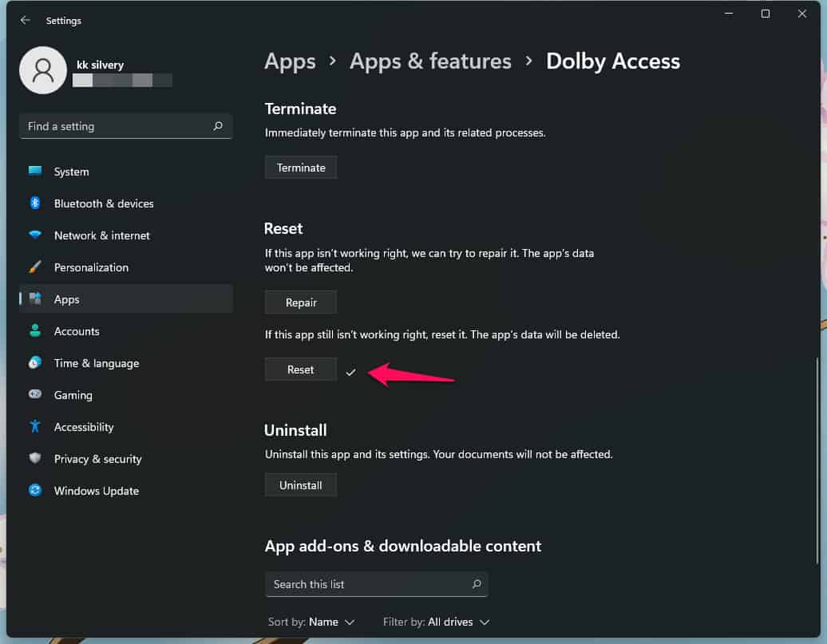This screenshot has height=644, width=827.
Task: Open the Gaming section icon
Action: [35, 394]
